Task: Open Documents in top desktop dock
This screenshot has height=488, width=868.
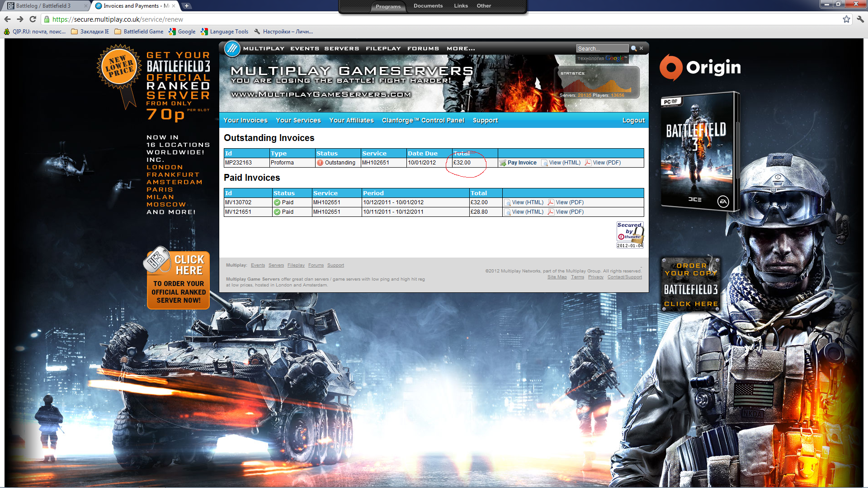Action: point(428,6)
